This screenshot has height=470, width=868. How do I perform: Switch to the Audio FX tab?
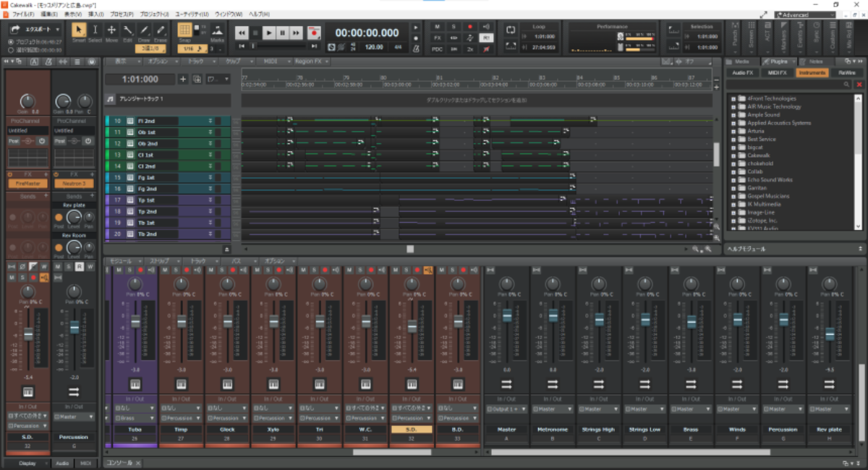(x=742, y=73)
